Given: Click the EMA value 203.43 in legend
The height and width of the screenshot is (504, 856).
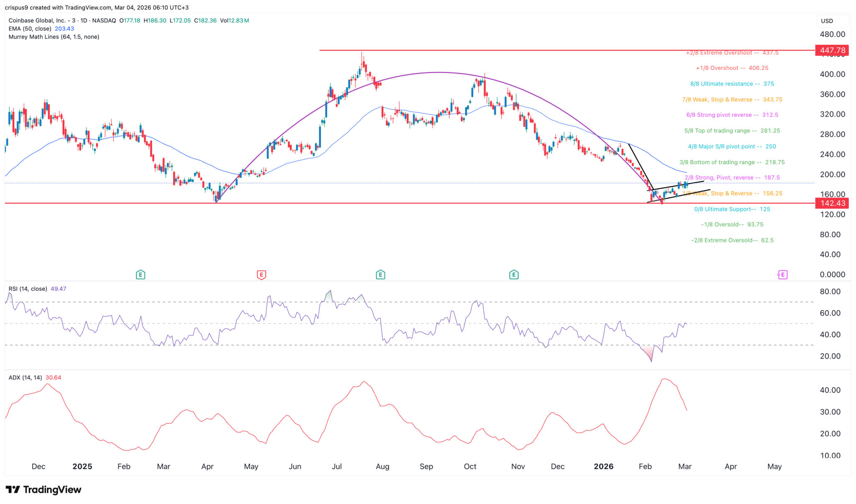Looking at the screenshot, I should tap(64, 29).
